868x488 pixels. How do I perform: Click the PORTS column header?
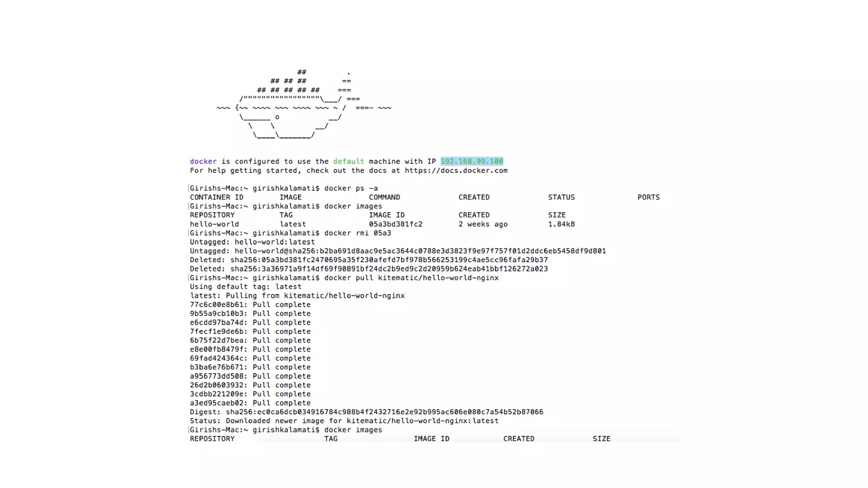(x=648, y=197)
